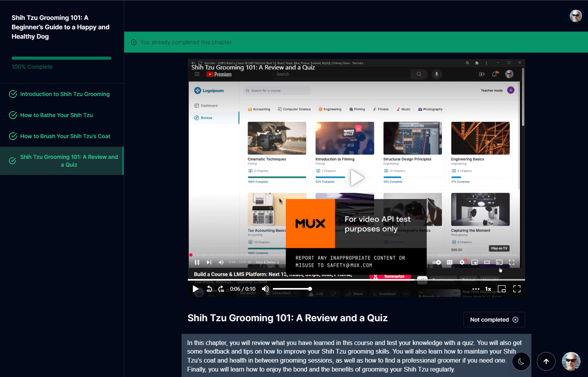This screenshot has width=588, height=377.
Task: Enable picture-in-picture mode
Action: 502,289
